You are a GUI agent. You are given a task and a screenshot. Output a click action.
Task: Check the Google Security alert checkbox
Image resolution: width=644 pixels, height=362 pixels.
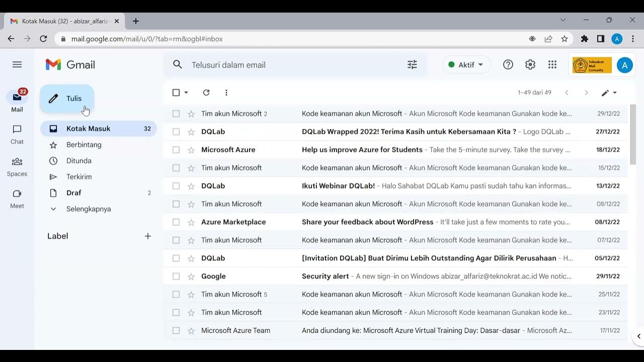pos(176,276)
